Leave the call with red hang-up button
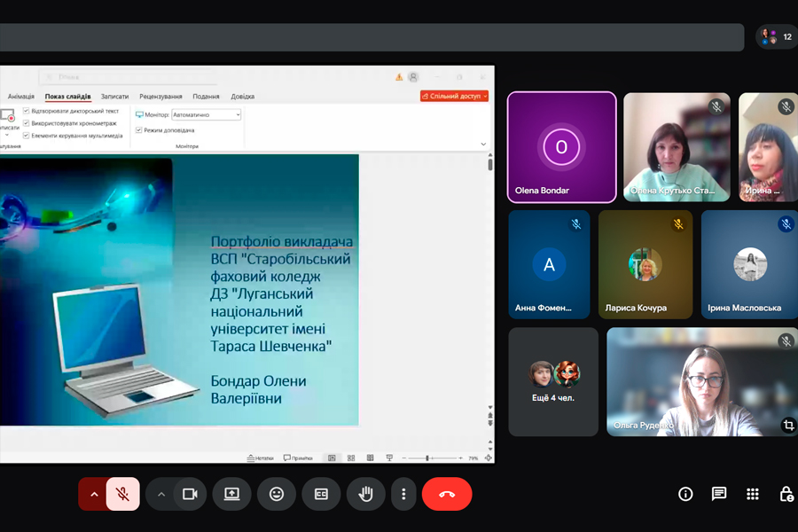This screenshot has height=532, width=798. tap(447, 494)
